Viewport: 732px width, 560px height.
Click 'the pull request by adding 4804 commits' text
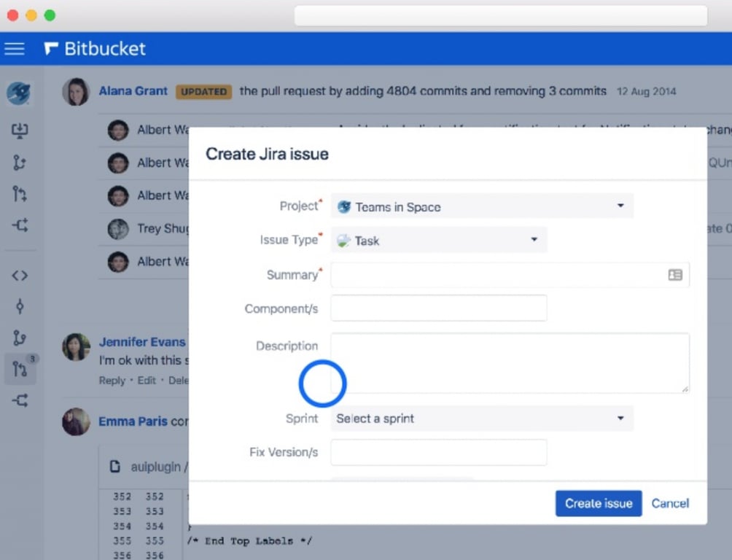click(x=354, y=91)
